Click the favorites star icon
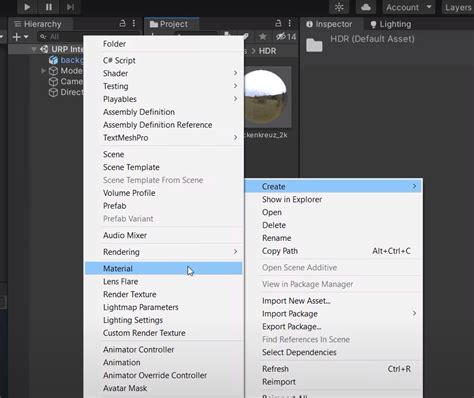The image size is (474, 398). [x=263, y=36]
